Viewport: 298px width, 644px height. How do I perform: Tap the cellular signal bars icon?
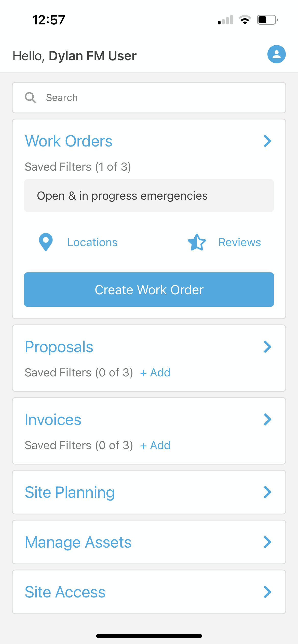tap(225, 20)
